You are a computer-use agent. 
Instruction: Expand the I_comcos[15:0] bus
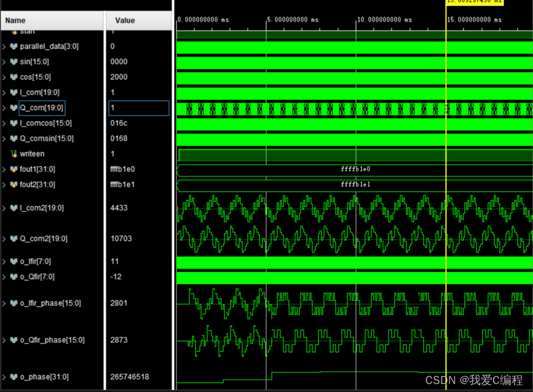[x=4, y=123]
